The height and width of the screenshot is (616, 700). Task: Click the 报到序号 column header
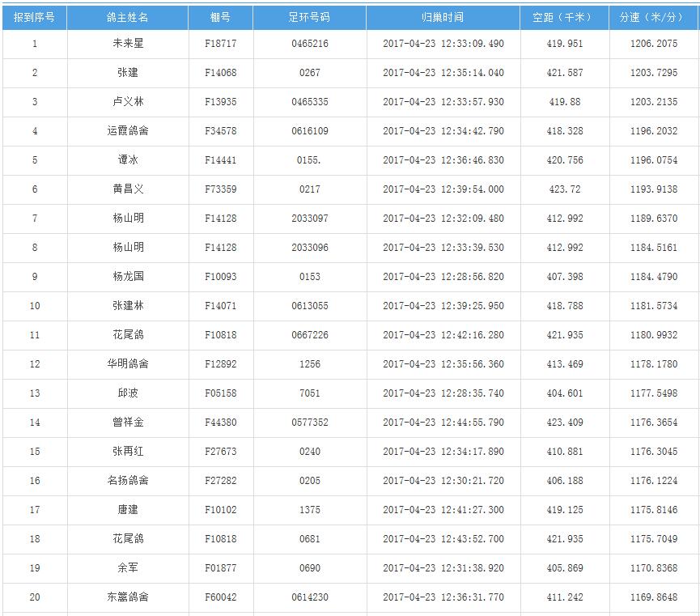click(34, 17)
